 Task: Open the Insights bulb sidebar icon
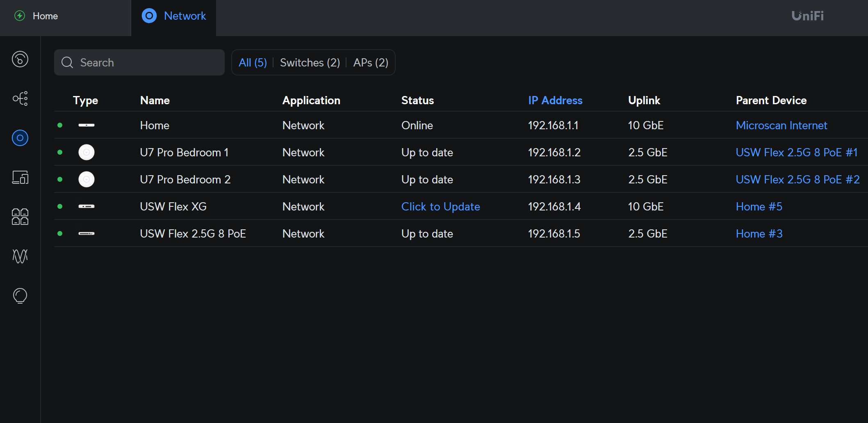point(20,296)
